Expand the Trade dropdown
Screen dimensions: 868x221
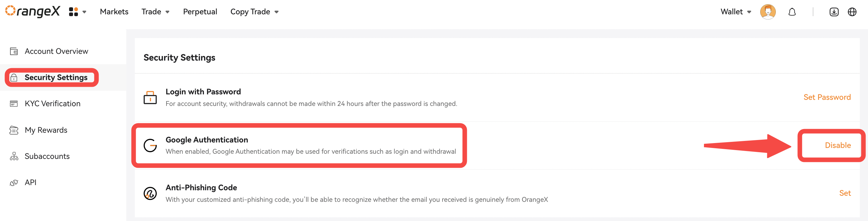155,12
